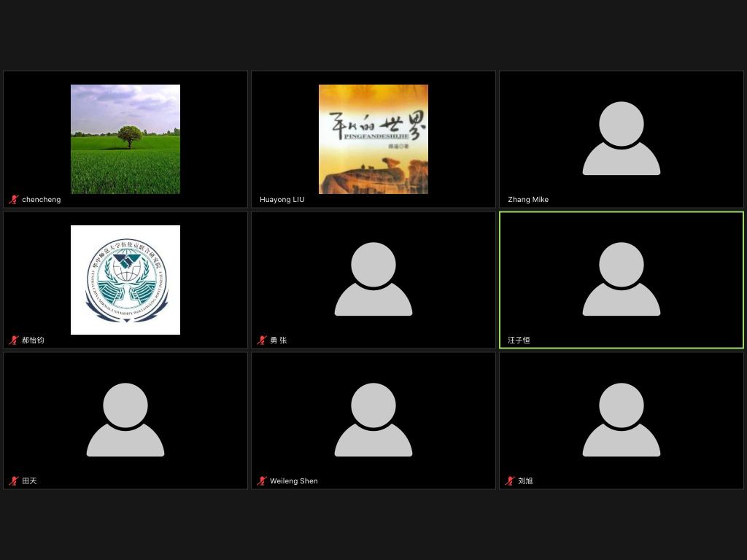747x560 pixels.
Task: Select the default avatar in 田天's tile
Action: coord(125,420)
